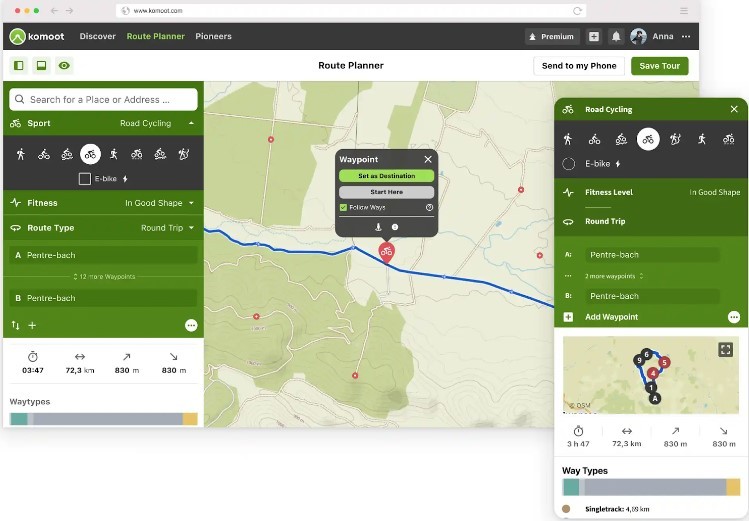Collapse the Sport Road Cycling section
This screenshot has height=521, width=749.
click(103, 123)
